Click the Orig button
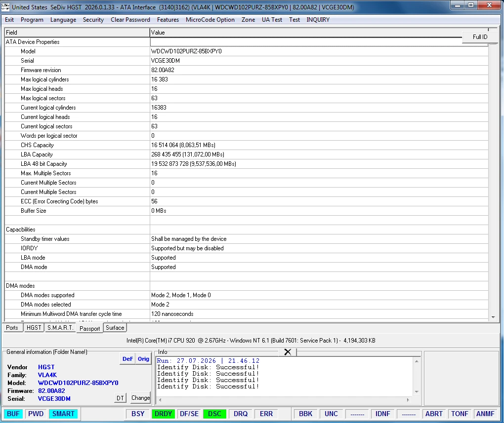This screenshot has width=504, height=423. 143,359
